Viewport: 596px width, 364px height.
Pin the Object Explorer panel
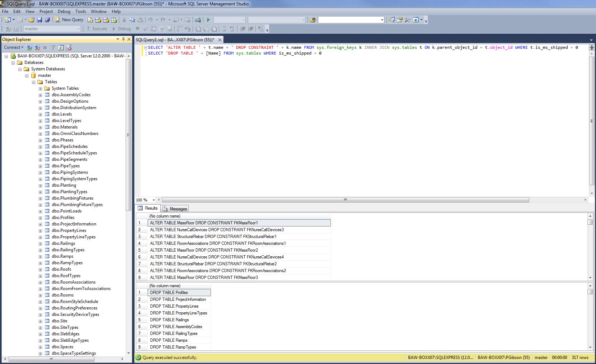[x=123, y=39]
